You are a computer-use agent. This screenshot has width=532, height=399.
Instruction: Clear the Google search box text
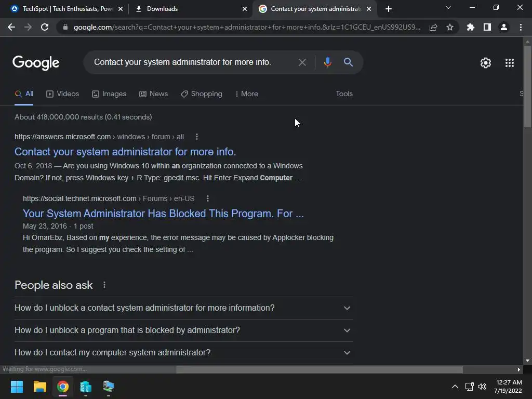302,62
